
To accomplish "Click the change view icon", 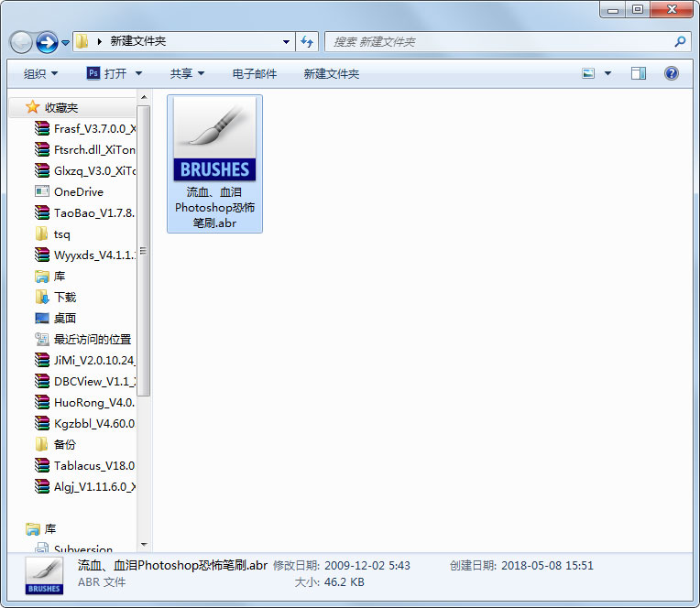I will (x=588, y=73).
